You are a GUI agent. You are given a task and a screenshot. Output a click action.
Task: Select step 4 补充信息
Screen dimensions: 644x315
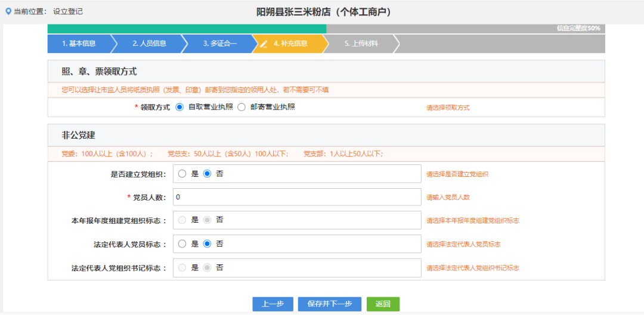pyautogui.click(x=290, y=43)
